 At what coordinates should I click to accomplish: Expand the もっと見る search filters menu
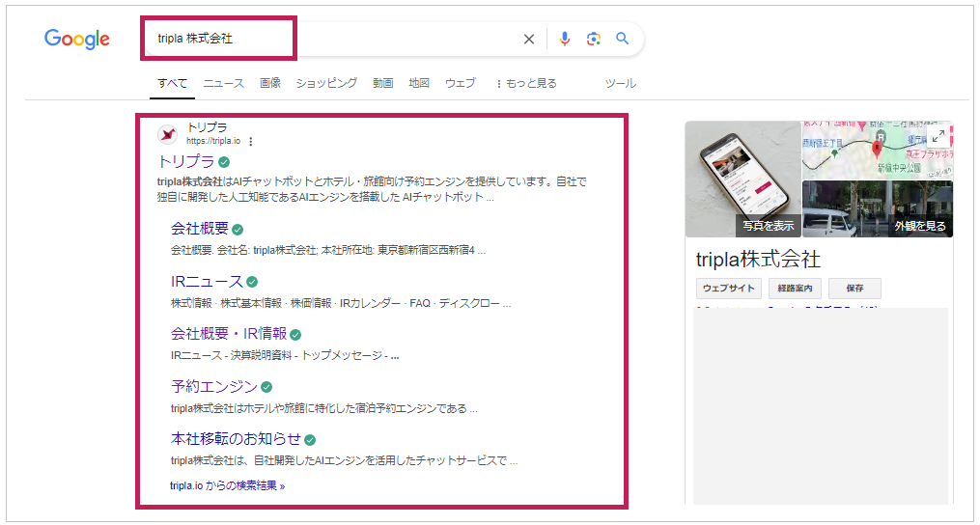(x=526, y=83)
